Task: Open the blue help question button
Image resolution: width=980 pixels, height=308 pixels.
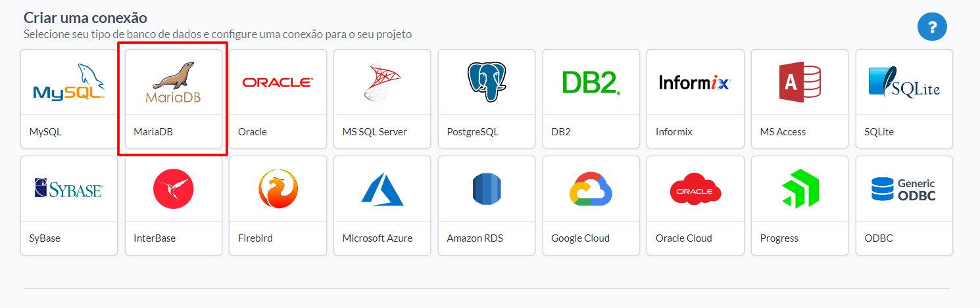Action: (932, 27)
